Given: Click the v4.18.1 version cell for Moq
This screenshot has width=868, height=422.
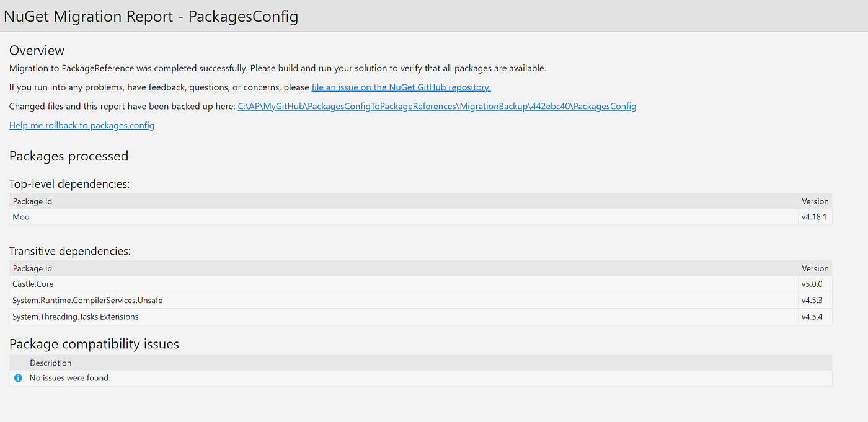Looking at the screenshot, I should point(815,216).
